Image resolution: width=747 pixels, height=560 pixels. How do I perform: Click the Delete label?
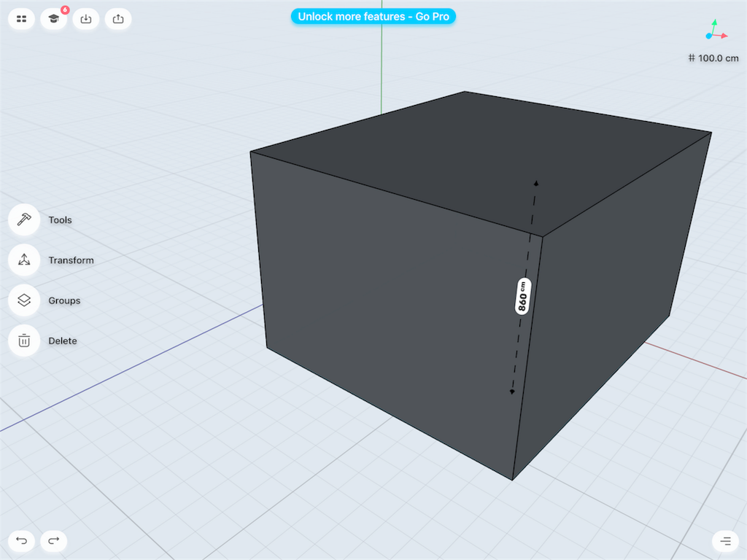63,341
